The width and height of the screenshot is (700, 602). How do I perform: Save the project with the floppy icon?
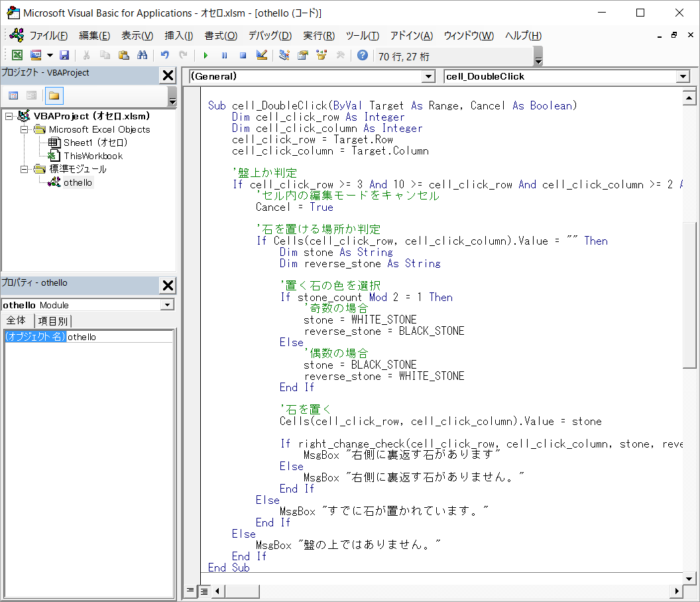[64, 56]
